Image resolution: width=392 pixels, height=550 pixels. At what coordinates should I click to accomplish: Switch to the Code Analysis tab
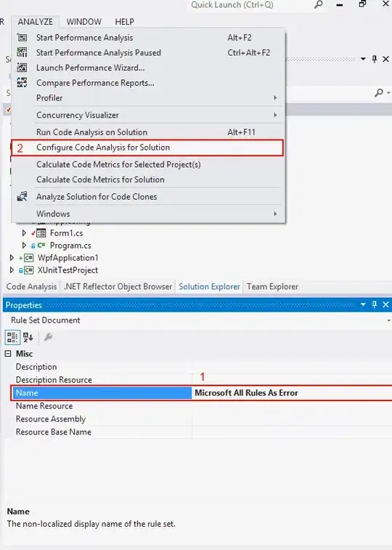click(x=31, y=286)
